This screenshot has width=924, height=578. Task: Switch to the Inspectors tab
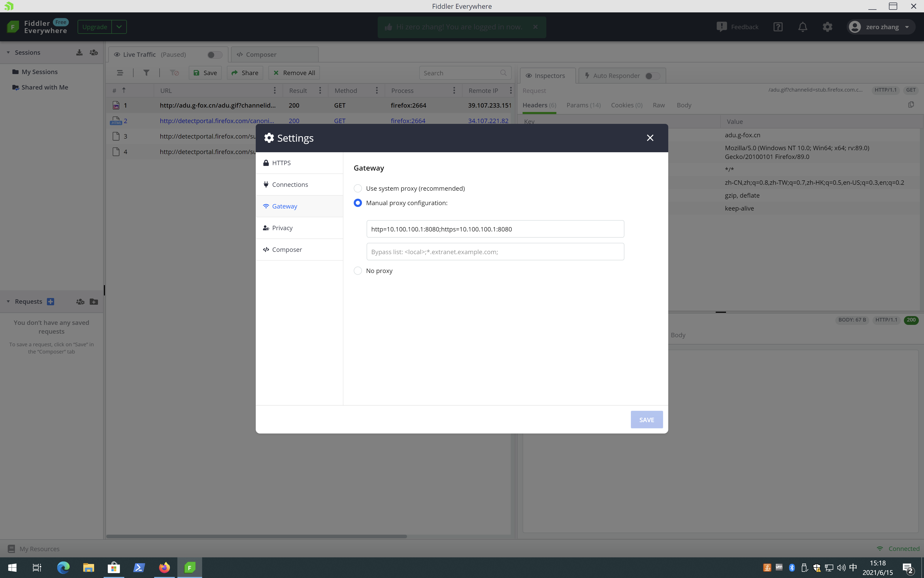[548, 76]
